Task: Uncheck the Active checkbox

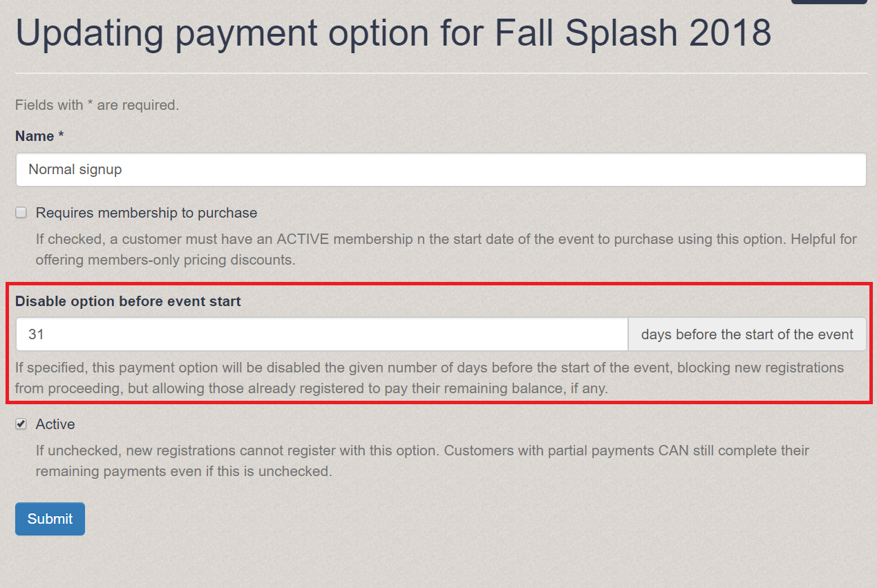Action: coord(21,424)
